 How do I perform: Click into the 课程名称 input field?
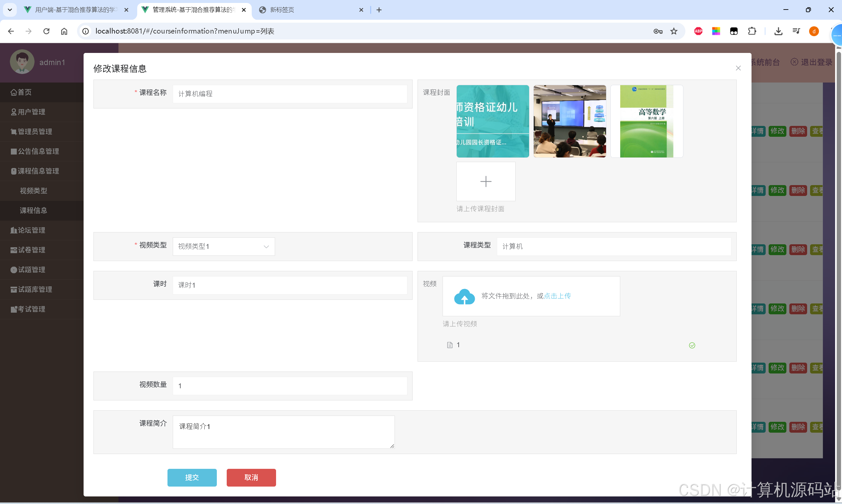pyautogui.click(x=290, y=94)
